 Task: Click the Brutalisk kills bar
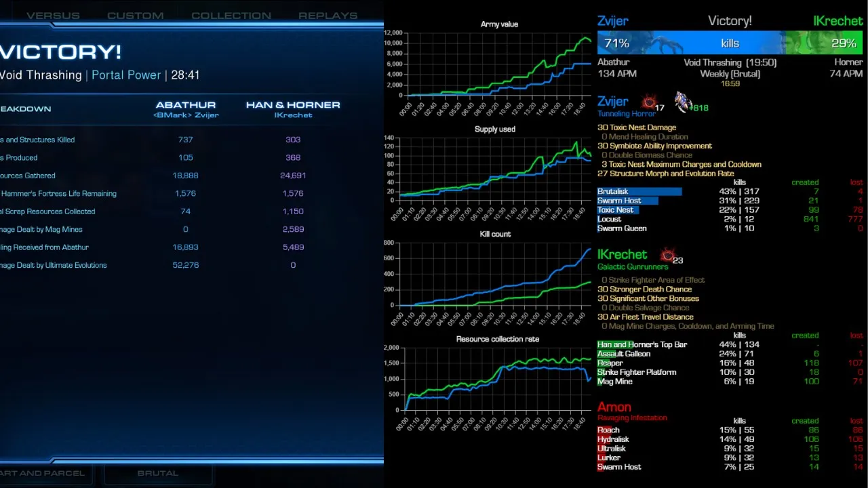[639, 192]
